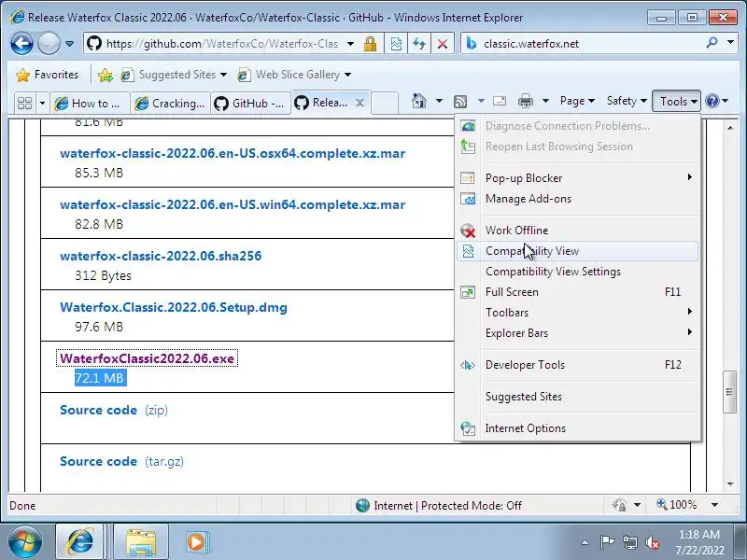
Task: Choose Work Offline in Tools menu
Action: pos(577,231)
